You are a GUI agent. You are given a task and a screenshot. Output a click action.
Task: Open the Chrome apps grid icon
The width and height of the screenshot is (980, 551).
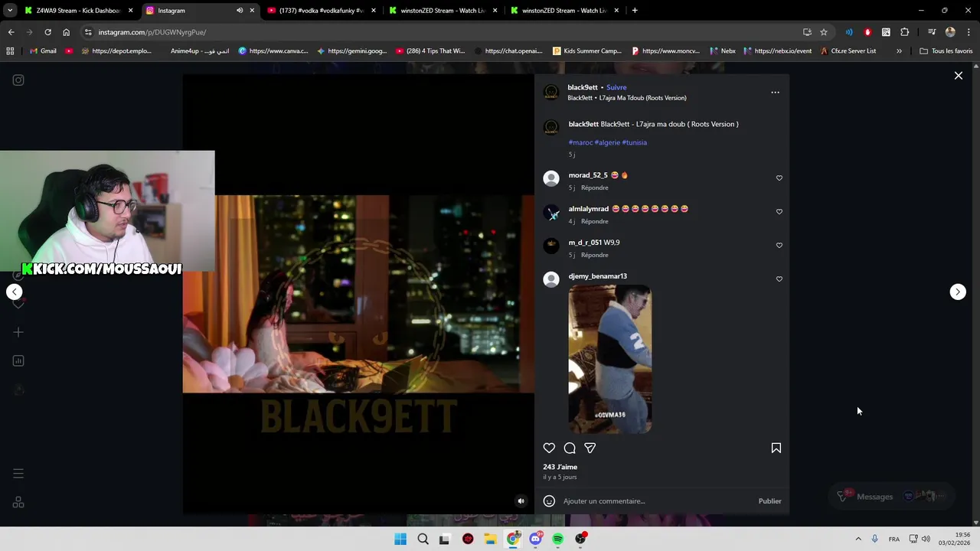[x=10, y=51]
